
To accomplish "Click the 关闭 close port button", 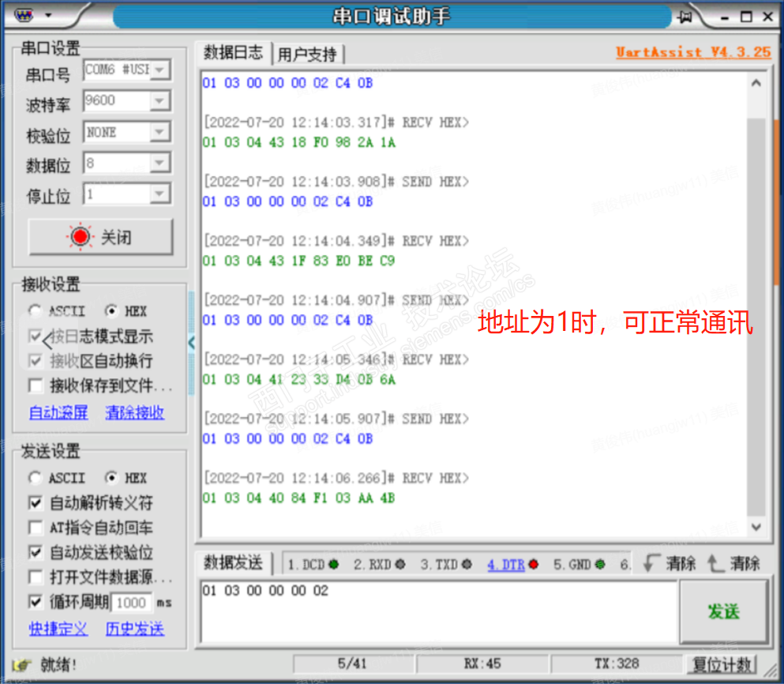I will click(101, 237).
